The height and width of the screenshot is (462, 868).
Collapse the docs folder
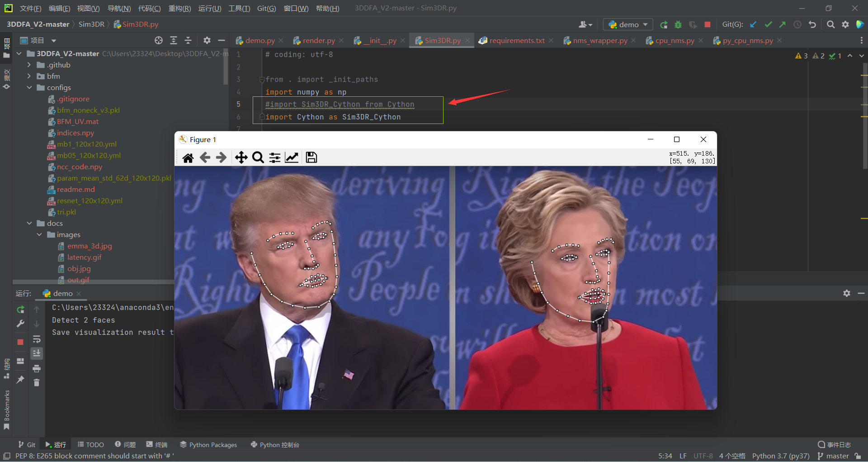coord(29,223)
